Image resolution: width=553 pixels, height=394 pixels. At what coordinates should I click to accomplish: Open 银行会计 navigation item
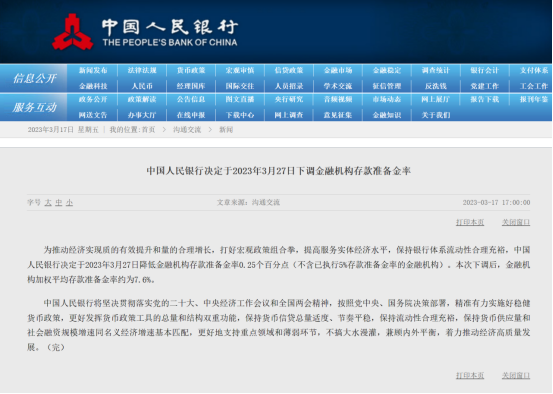click(x=485, y=71)
